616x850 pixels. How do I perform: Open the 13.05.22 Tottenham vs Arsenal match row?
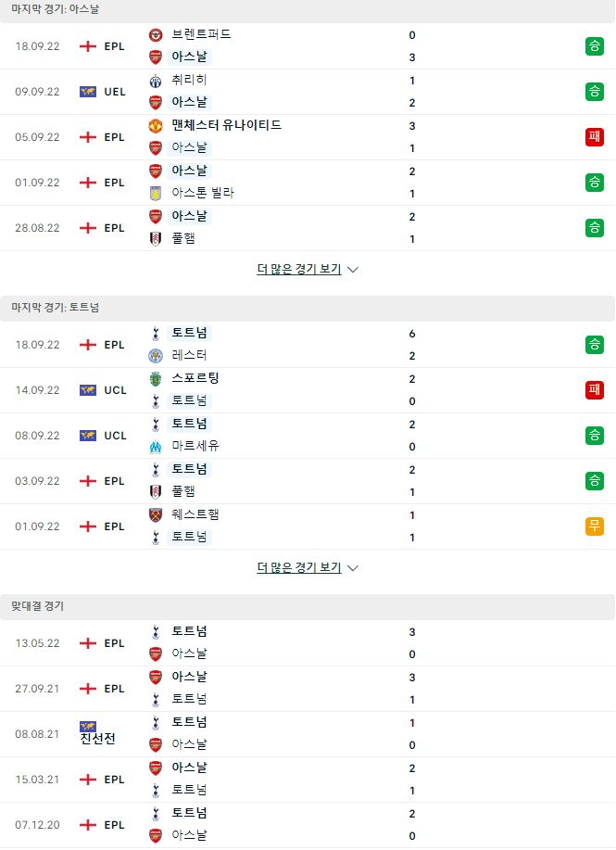tap(308, 643)
